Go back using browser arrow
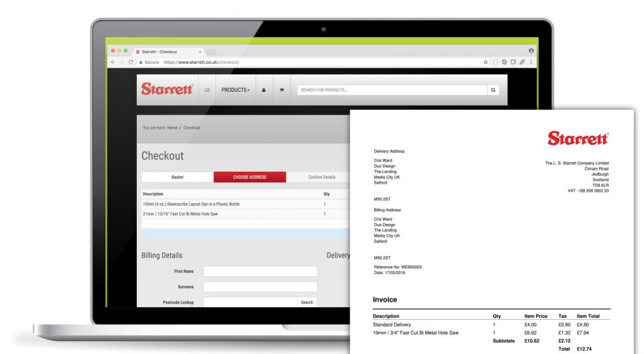Screen dimensions: 644x354 click(x=113, y=62)
